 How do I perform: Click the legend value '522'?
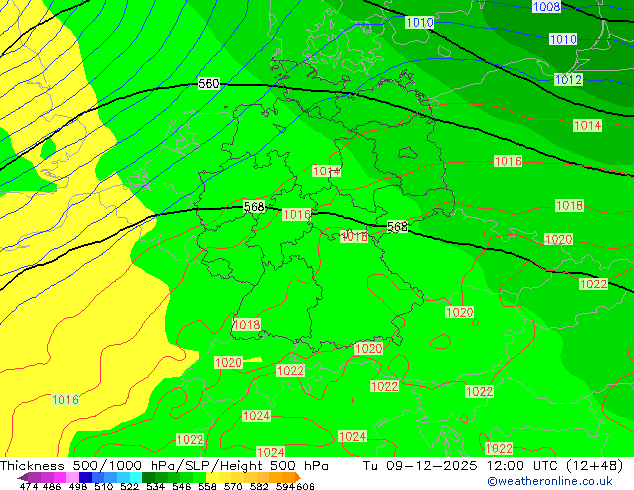pos(129,486)
